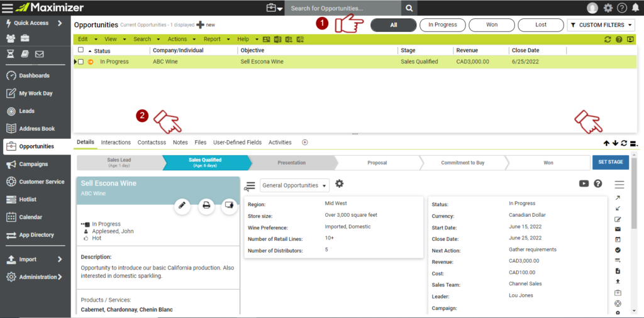
Task: Toggle the select-all checkbox in list header
Action: point(80,50)
